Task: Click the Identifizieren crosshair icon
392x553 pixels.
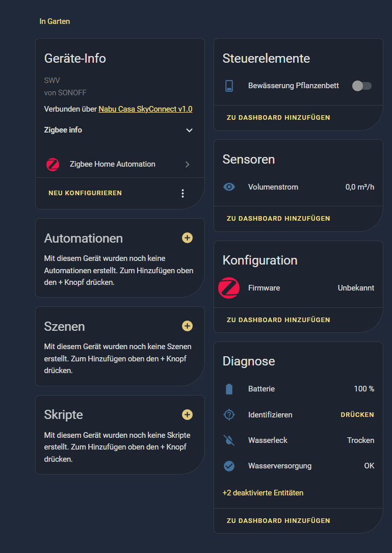Action: click(x=229, y=415)
